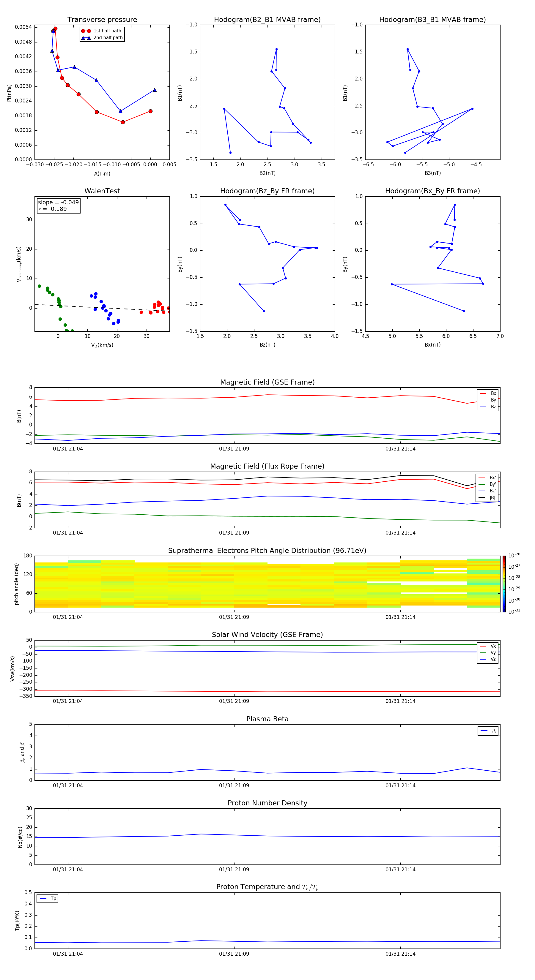The image size is (535, 980).
Task: Click the '1st half path' legend entry
Action: click(x=102, y=31)
